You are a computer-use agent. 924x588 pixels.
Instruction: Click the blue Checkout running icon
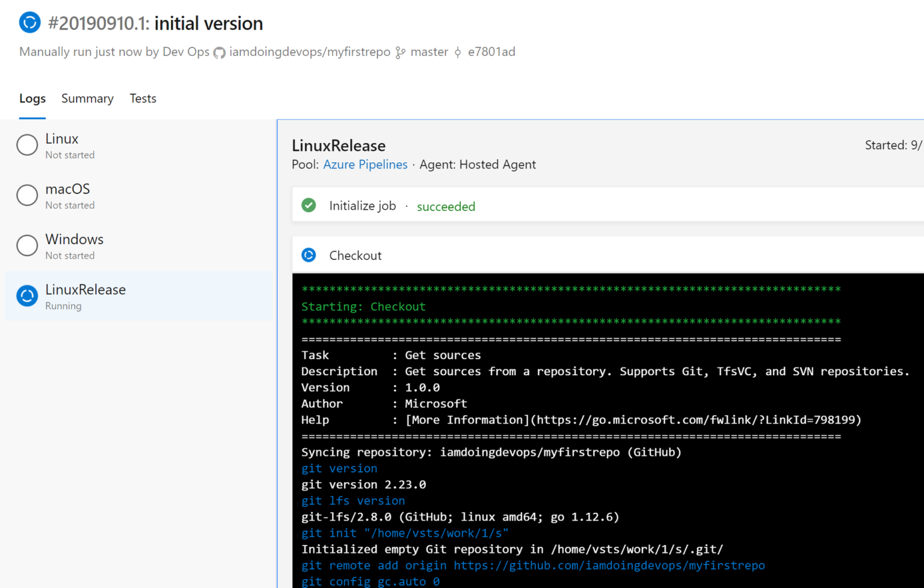309,255
